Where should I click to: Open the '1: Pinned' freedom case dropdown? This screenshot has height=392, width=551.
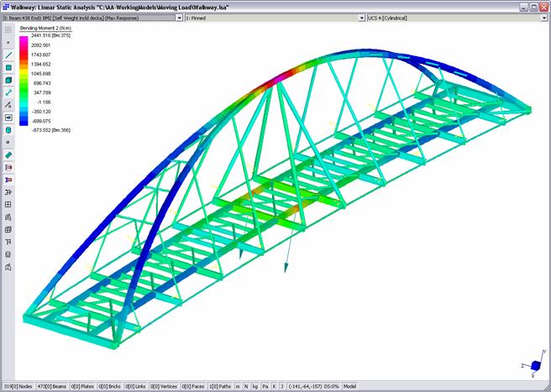tap(362, 17)
